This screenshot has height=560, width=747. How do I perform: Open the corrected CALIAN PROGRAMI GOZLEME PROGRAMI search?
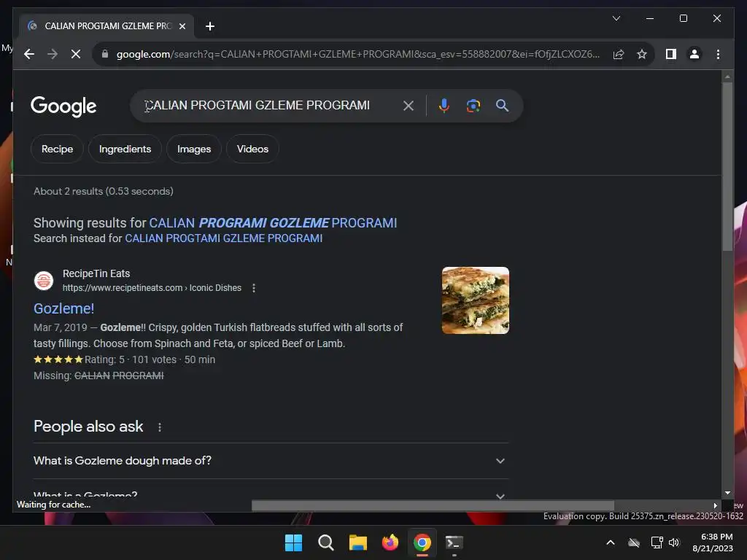(273, 223)
